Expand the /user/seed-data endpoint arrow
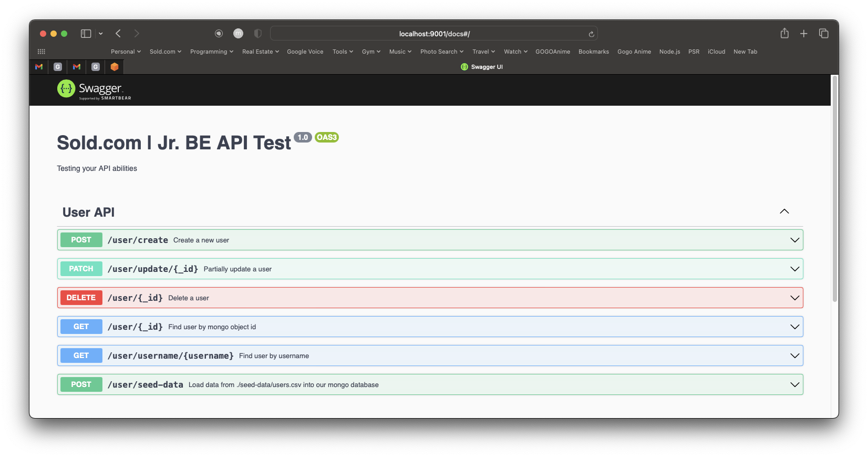This screenshot has width=868, height=457. (x=795, y=384)
